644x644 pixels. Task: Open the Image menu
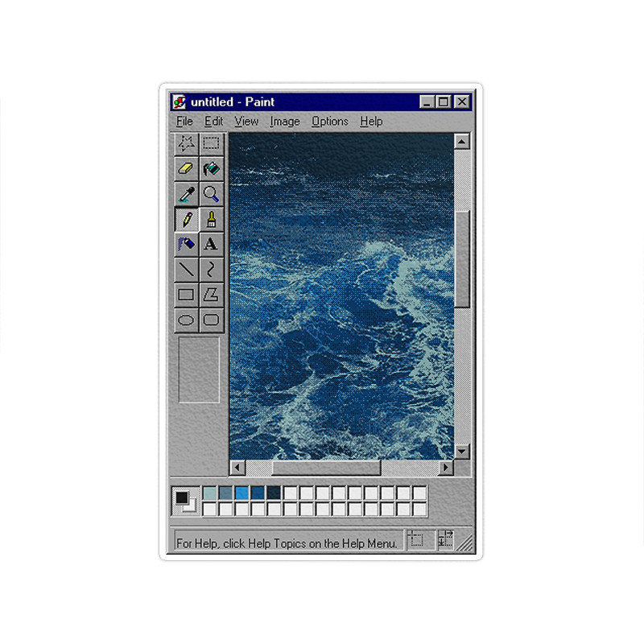point(284,122)
